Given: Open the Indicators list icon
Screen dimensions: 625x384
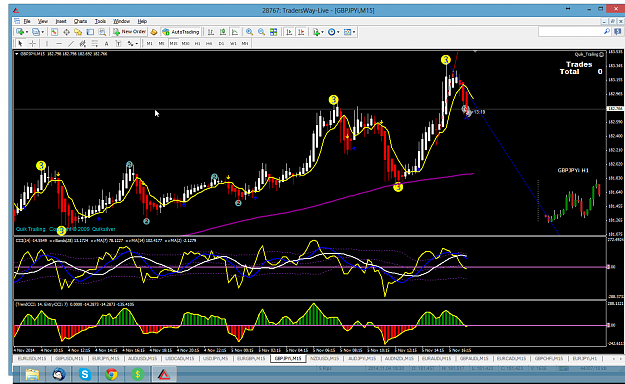Looking at the screenshot, I should coord(316,32).
